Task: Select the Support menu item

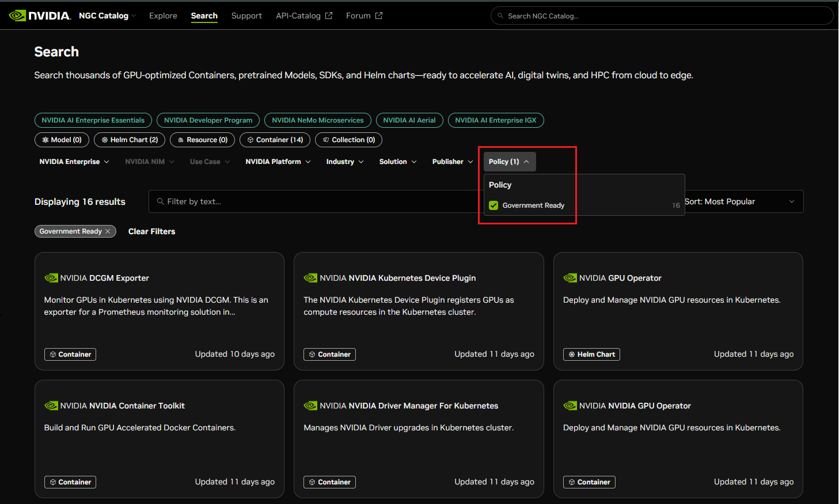Action: coord(246,16)
